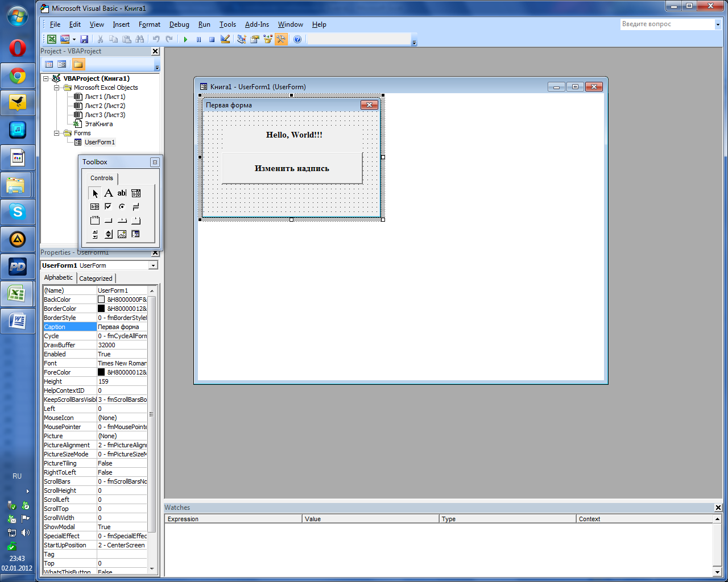This screenshot has width=728, height=582.
Task: Click the Find binoculars icon
Action: click(x=140, y=39)
